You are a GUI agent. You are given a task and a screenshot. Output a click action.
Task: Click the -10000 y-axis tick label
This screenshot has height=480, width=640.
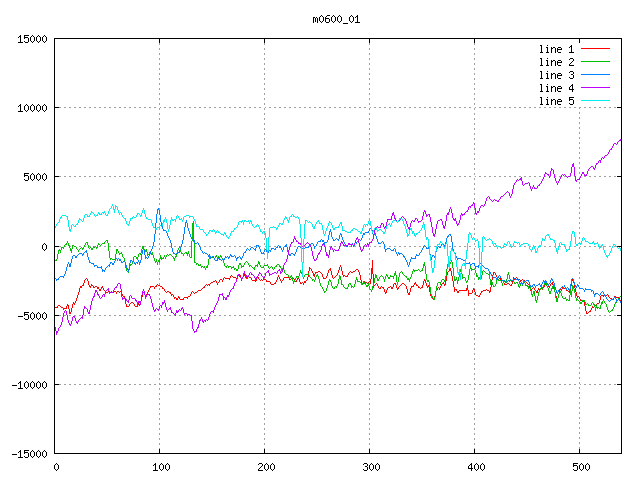coord(29,385)
